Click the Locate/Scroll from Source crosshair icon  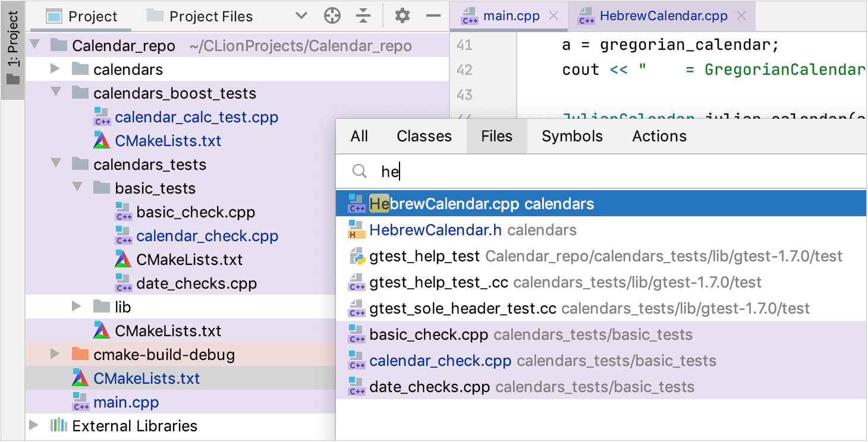point(332,16)
